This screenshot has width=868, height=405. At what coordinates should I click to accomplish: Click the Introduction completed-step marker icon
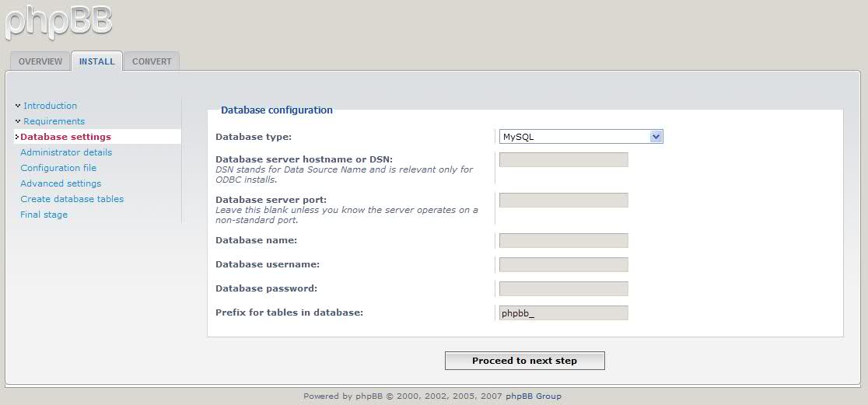pos(18,105)
